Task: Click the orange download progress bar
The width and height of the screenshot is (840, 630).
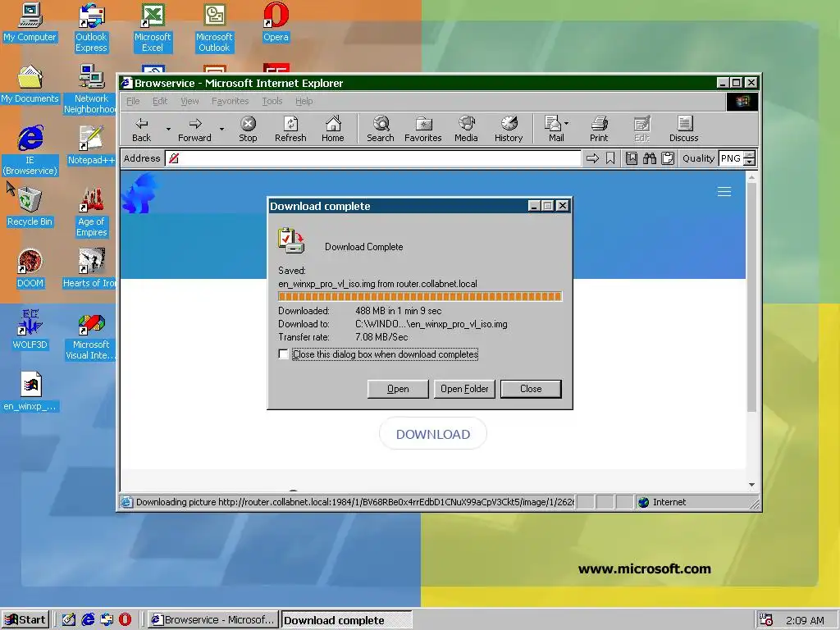Action: (x=420, y=296)
